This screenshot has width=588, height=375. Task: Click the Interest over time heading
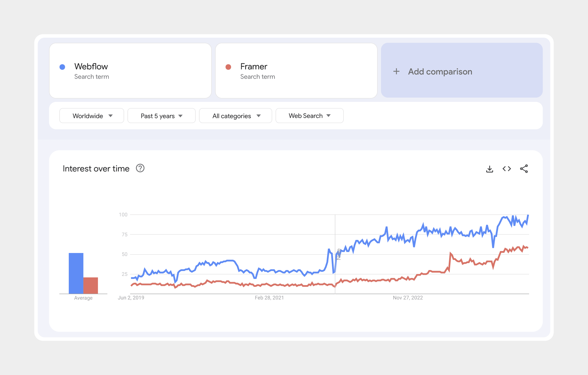[x=96, y=169]
